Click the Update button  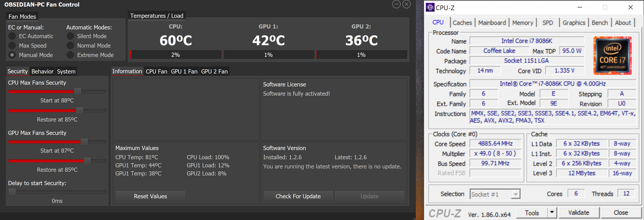(x=370, y=196)
